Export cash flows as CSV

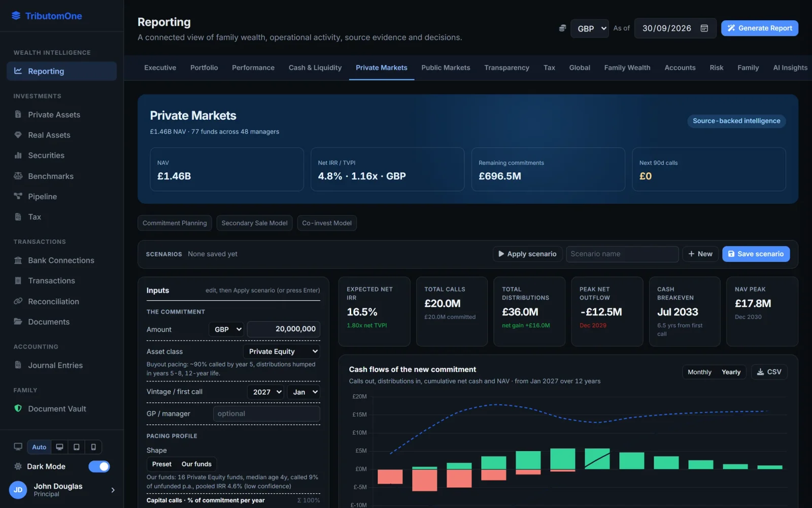(x=769, y=372)
